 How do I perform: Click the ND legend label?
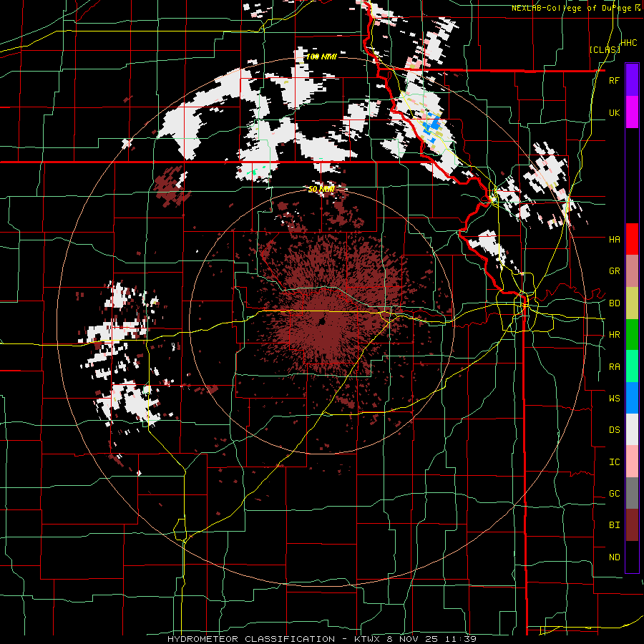click(x=614, y=557)
